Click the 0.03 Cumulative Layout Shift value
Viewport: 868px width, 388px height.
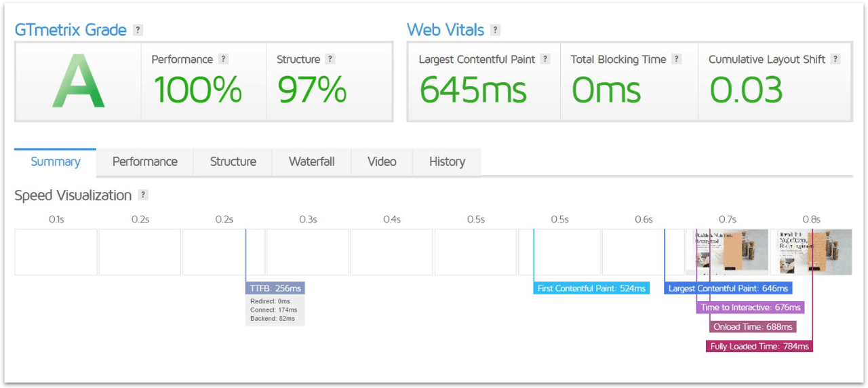pyautogui.click(x=746, y=90)
